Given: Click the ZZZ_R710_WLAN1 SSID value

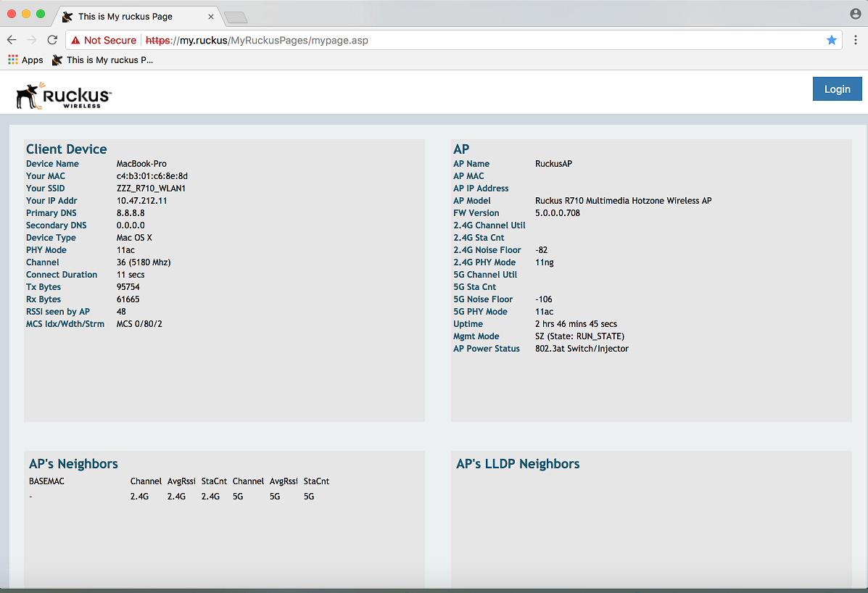Looking at the screenshot, I should coord(151,188).
